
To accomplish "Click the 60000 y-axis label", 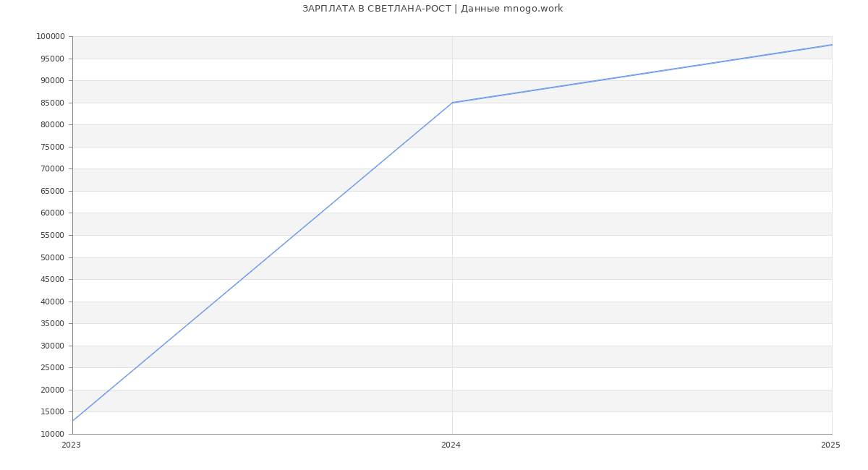I will pyautogui.click(x=52, y=213).
